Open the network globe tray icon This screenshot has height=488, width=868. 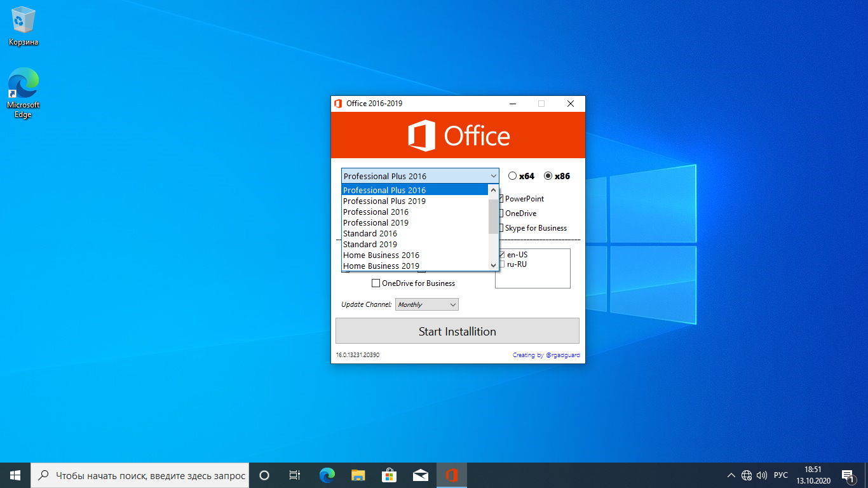pos(747,475)
